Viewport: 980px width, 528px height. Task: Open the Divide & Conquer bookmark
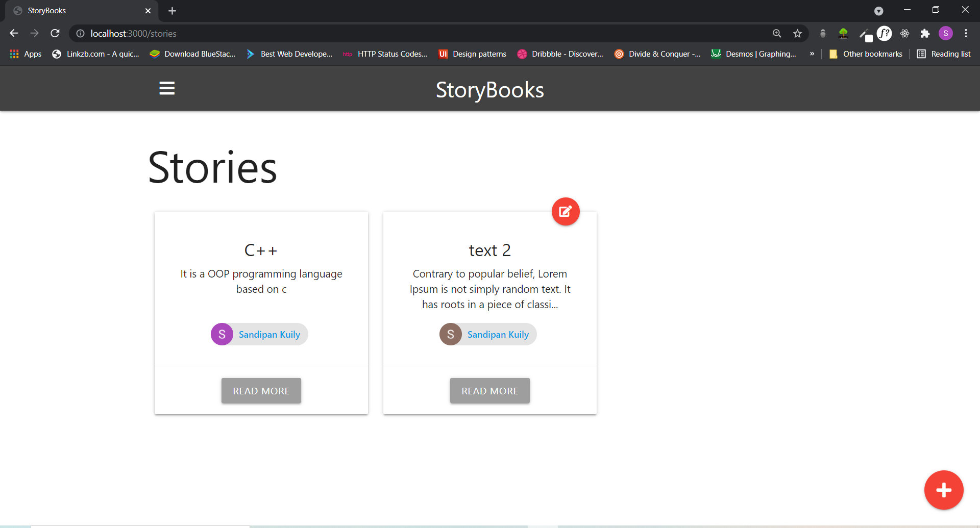pyautogui.click(x=657, y=54)
